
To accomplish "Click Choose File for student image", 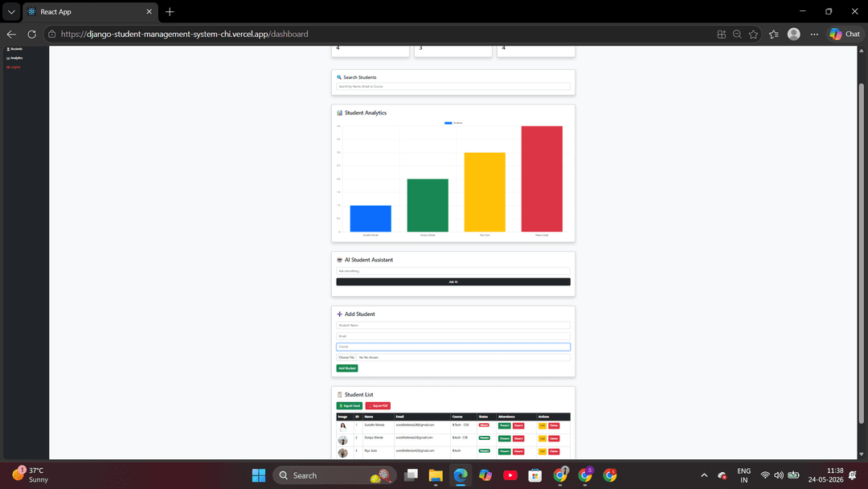I will [x=346, y=357].
